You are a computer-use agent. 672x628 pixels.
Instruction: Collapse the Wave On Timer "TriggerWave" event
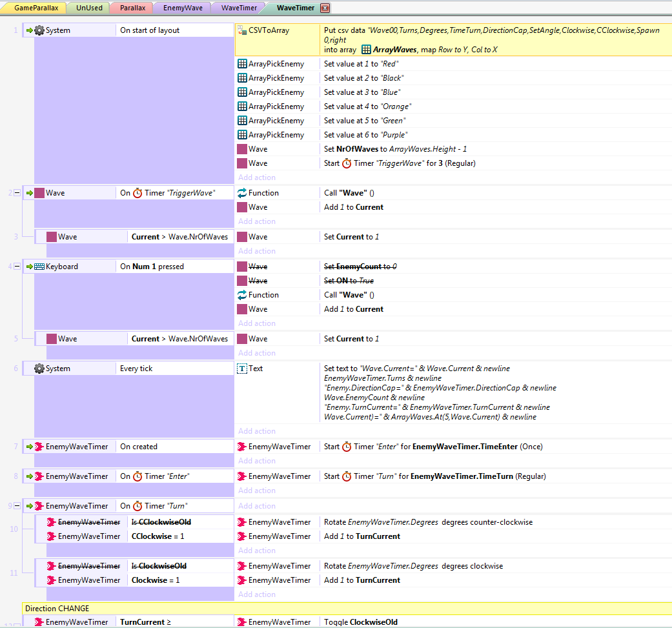pos(17,193)
